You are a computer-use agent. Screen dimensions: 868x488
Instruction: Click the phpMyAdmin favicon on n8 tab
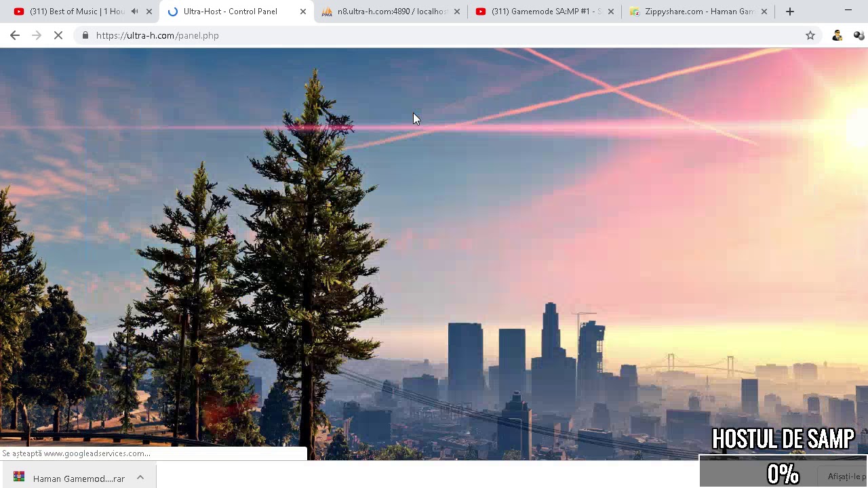point(327,12)
